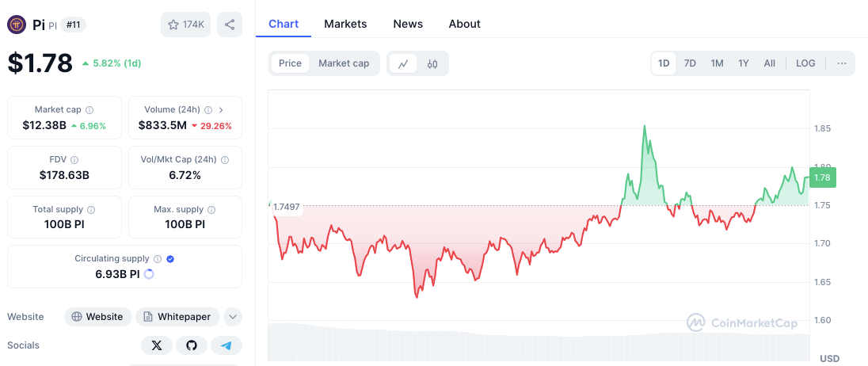The image size is (868, 366).
Task: Click the share icon button
Action: (230, 25)
